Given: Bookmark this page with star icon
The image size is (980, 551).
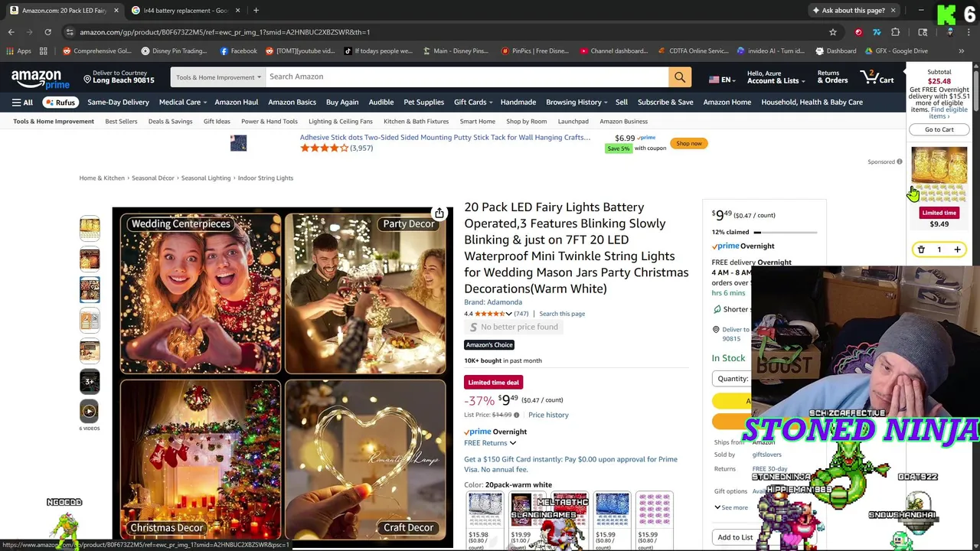Looking at the screenshot, I should (x=833, y=32).
